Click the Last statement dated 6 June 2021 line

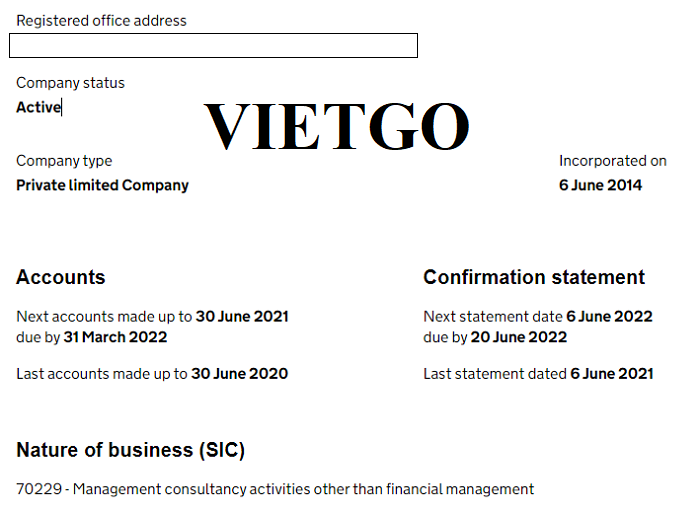[x=538, y=374]
